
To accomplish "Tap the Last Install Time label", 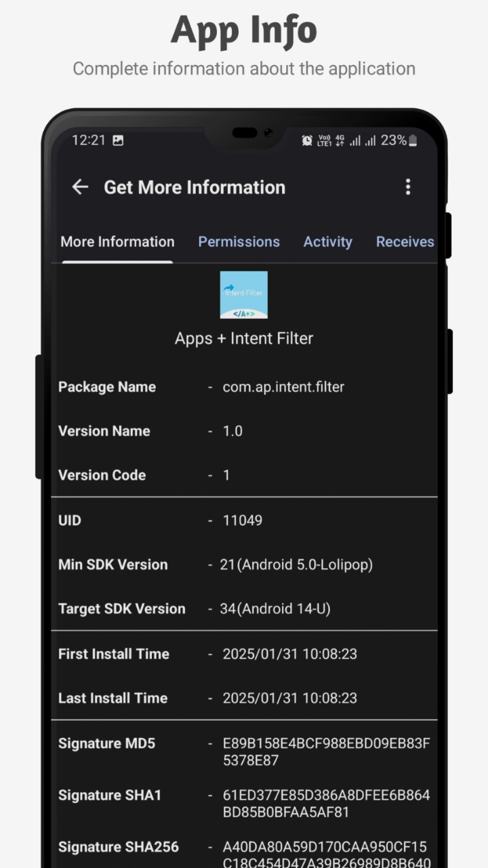I will tap(113, 698).
